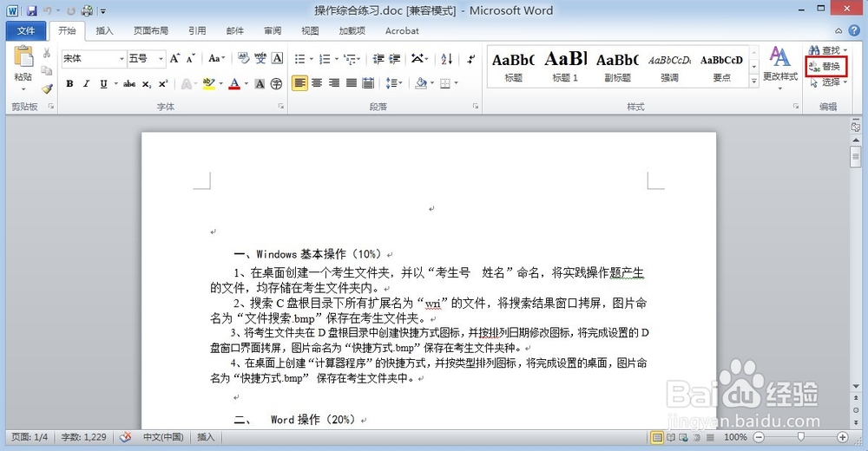Open Word Help question mark icon

[x=855, y=30]
